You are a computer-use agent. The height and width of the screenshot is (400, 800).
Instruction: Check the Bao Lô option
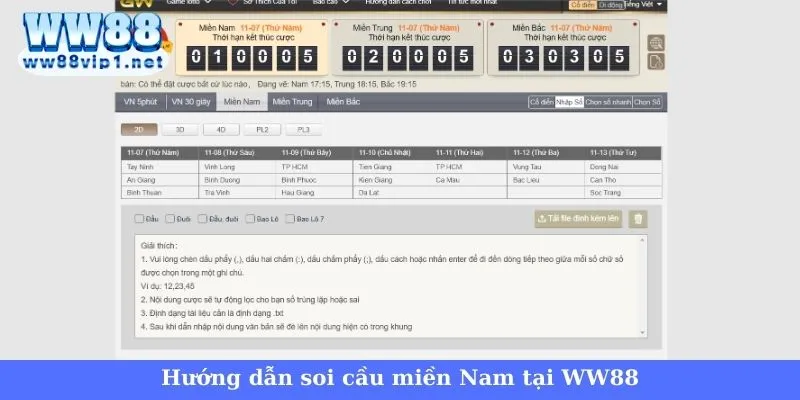pyautogui.click(x=249, y=219)
